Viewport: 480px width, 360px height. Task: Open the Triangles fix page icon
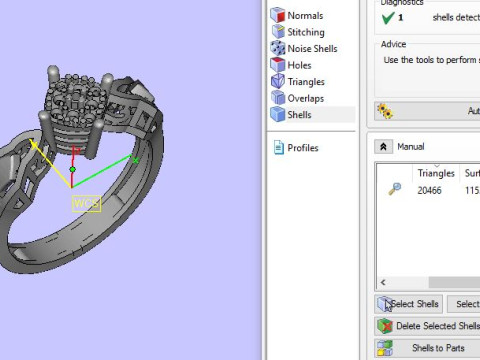277,81
